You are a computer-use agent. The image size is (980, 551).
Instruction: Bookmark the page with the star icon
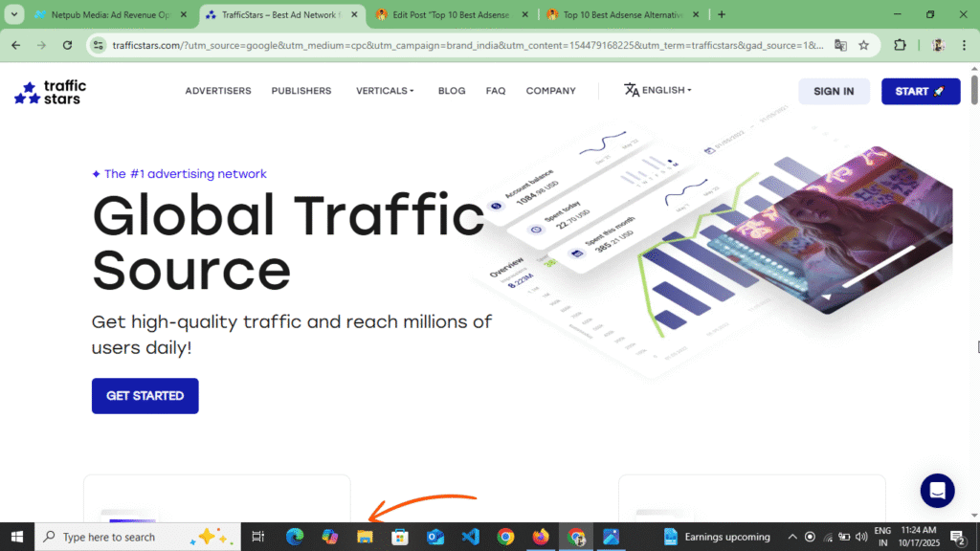[x=864, y=44]
